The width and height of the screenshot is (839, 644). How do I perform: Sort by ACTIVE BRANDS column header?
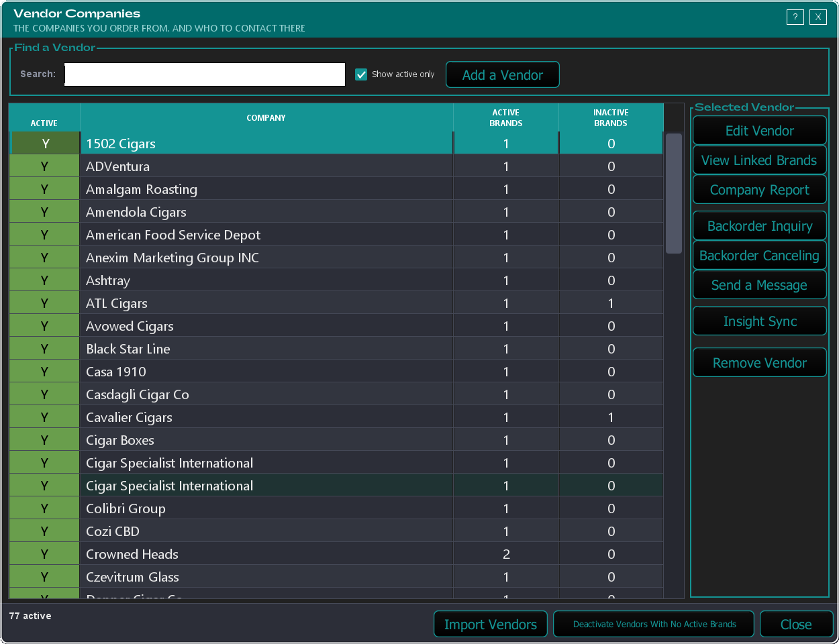[x=506, y=117]
